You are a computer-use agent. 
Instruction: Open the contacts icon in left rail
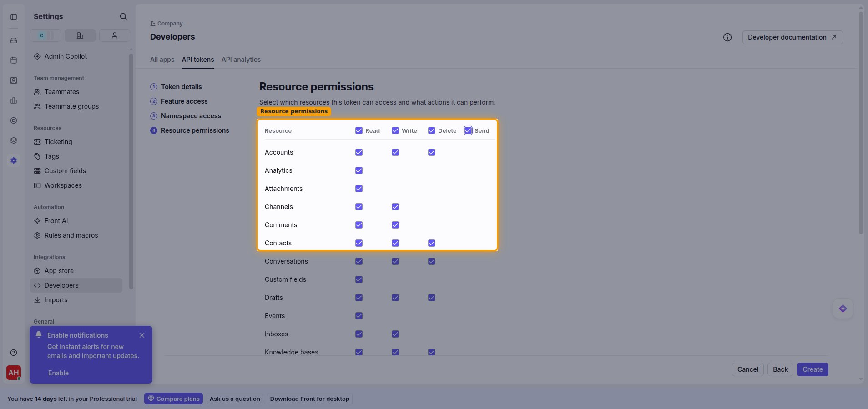[14, 80]
